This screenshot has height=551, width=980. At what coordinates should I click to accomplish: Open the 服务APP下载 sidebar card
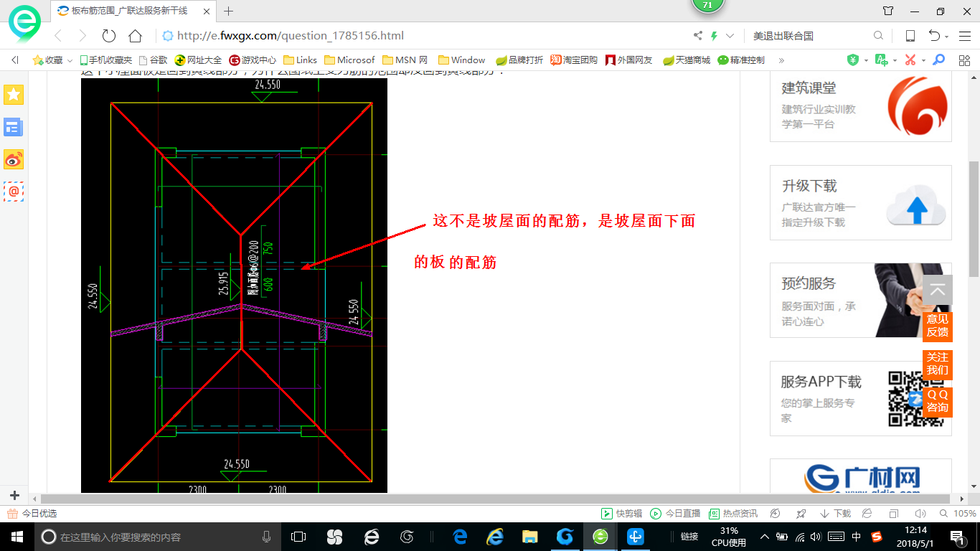pyautogui.click(x=861, y=398)
